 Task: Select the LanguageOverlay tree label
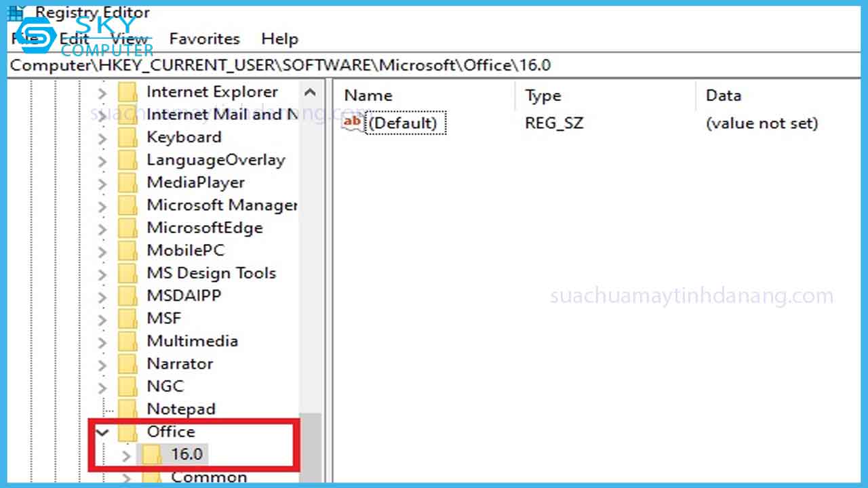coord(216,160)
